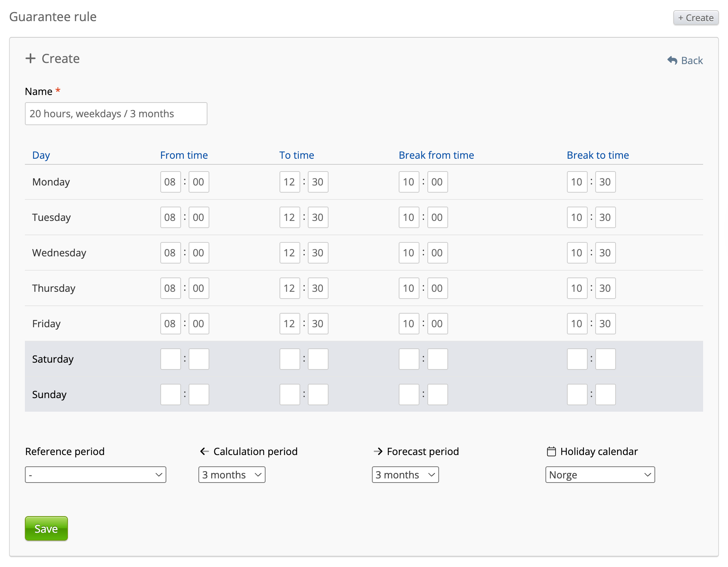
Task: Focus the Name text field
Action: (x=116, y=113)
